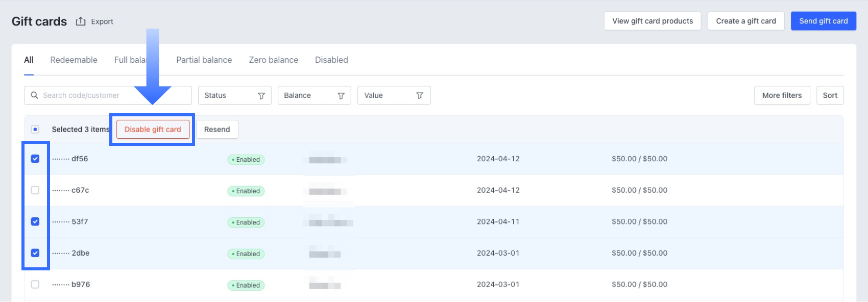Switch to the Partial balance tab

click(x=204, y=60)
